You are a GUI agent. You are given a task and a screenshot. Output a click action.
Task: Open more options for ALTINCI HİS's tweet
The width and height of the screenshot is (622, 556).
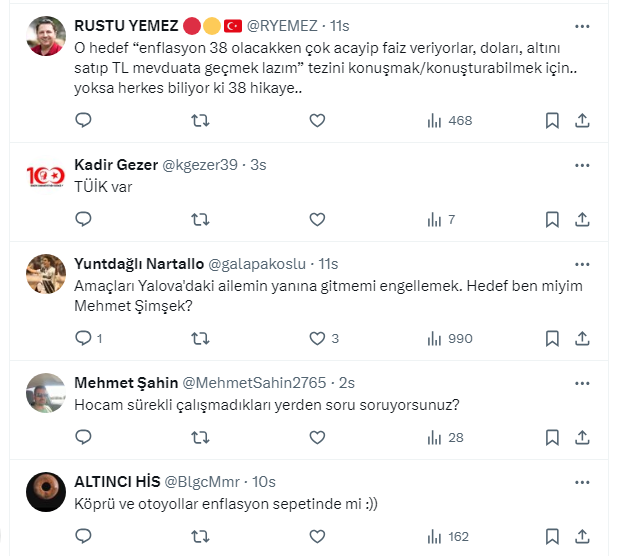tap(583, 481)
